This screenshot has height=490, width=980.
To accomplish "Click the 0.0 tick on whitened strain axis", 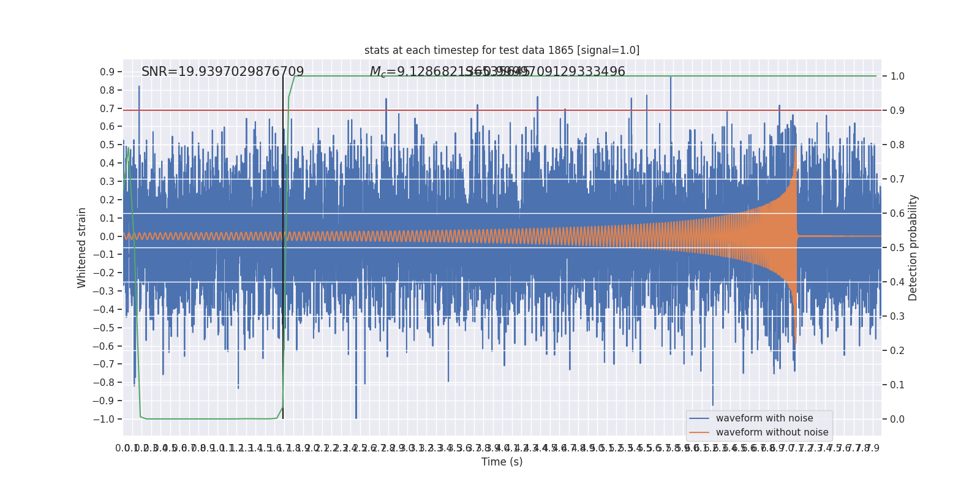I will click(x=107, y=236).
